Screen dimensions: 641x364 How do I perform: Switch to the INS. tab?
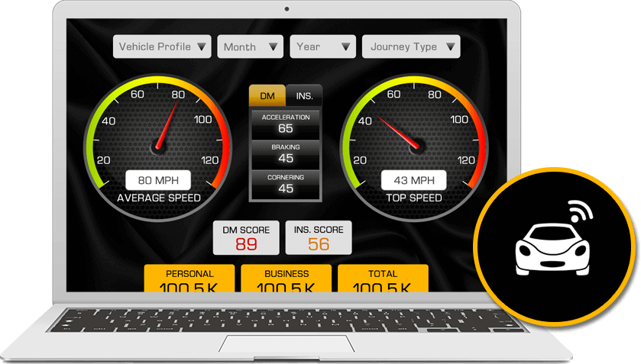pos(304,95)
